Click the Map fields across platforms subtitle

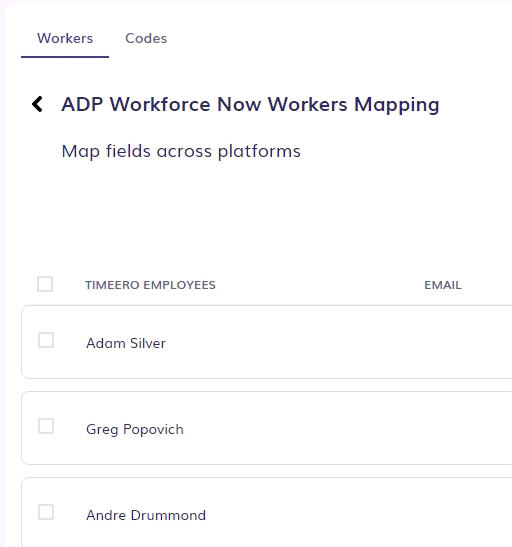(181, 151)
